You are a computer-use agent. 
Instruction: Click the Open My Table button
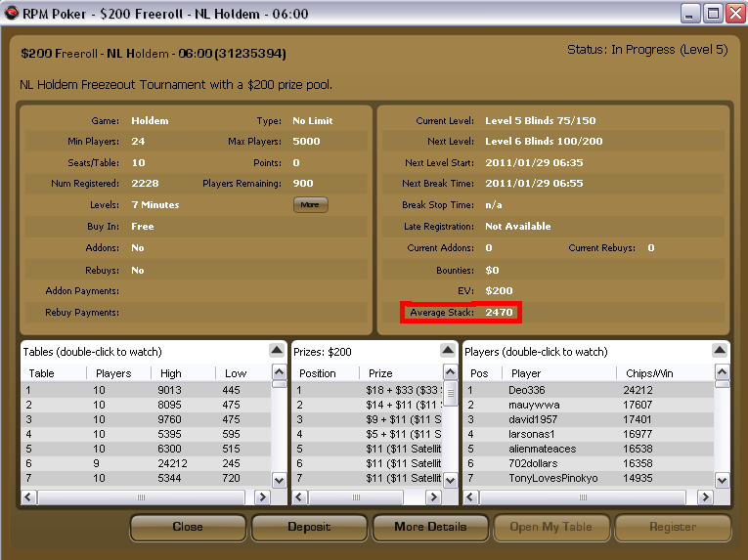pyautogui.click(x=551, y=527)
